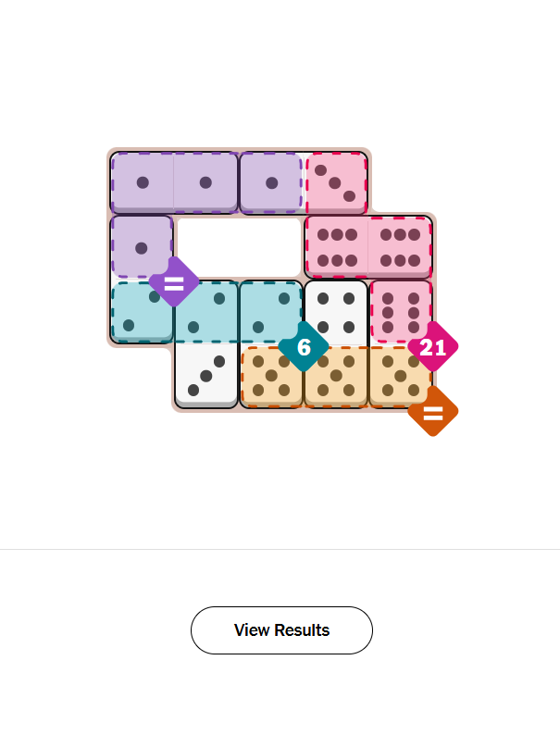
Task: Click the pink six-pip die with vertical pips
Action: 401,312
